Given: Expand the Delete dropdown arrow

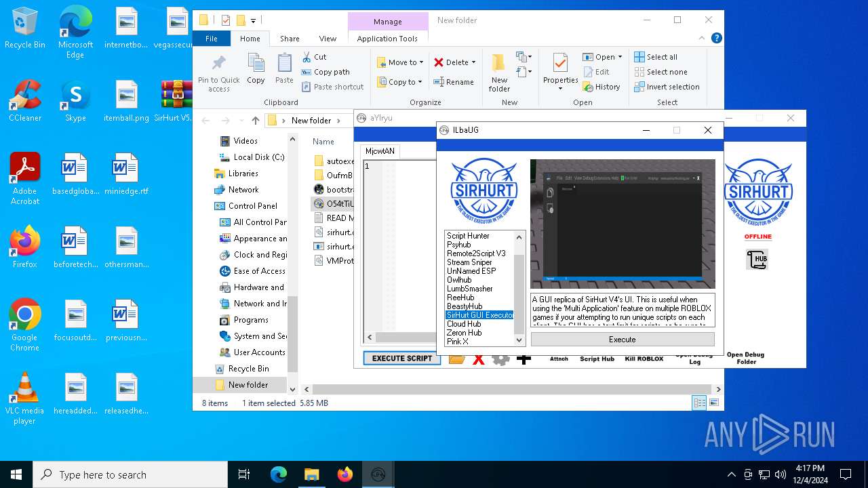Looking at the screenshot, I should (x=473, y=62).
